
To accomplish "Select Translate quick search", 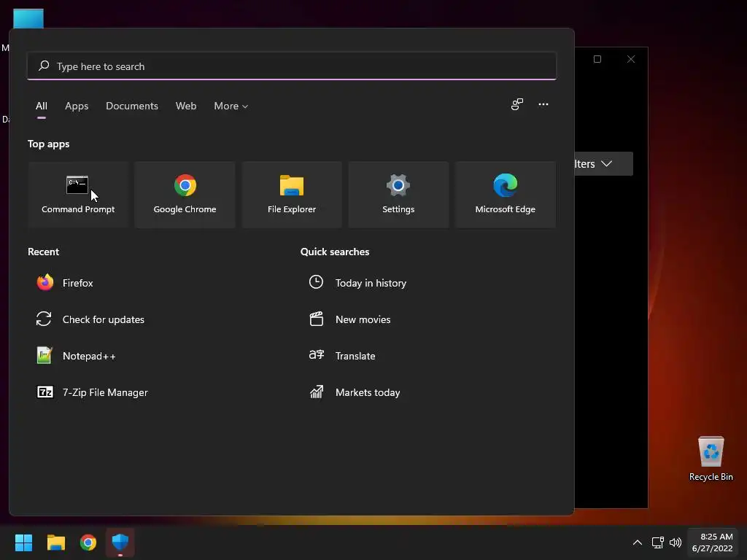I will pos(342,356).
